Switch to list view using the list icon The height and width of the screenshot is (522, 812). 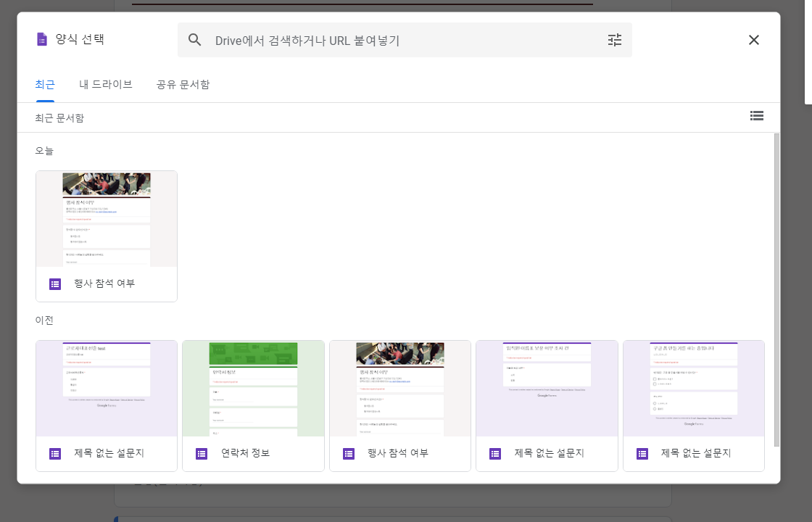[x=757, y=116]
